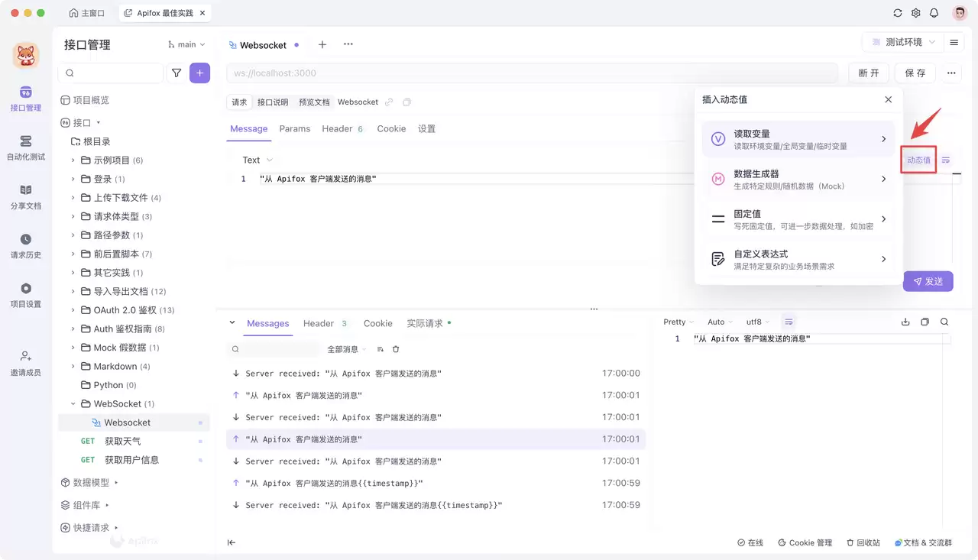Screen dimensions: 978x560
Task: Select 固定值 in the popup
Action: [x=798, y=219]
